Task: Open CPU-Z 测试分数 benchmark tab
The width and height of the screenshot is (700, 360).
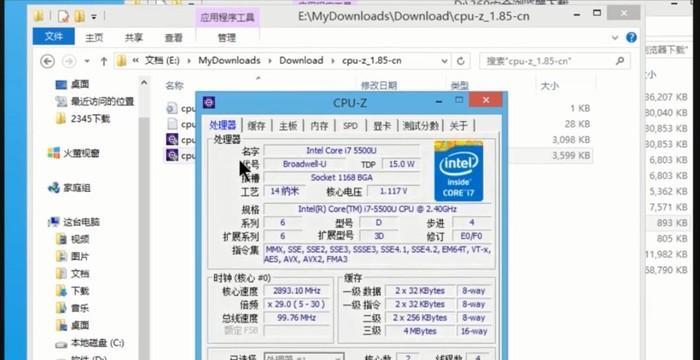Action: pos(421,126)
